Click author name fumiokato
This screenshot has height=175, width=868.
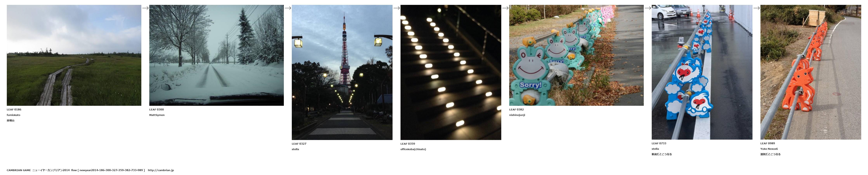13,115
